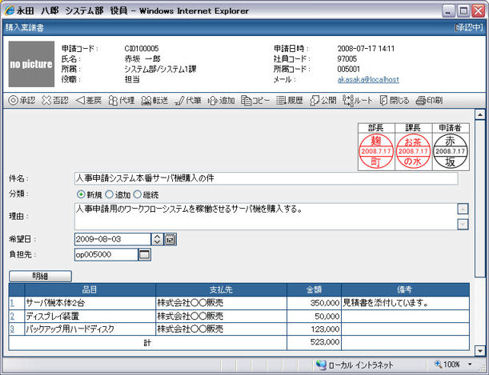Open the calendar icon next to 希望日
This screenshot has height=375, width=489.
click(170, 239)
